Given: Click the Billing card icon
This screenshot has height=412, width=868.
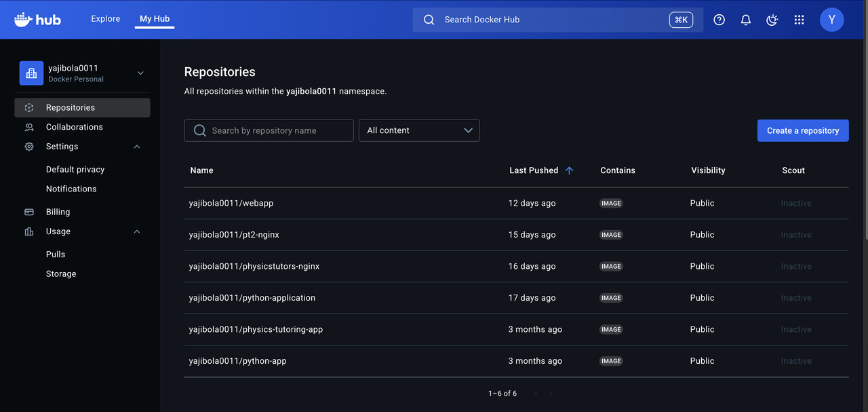Looking at the screenshot, I should (29, 212).
